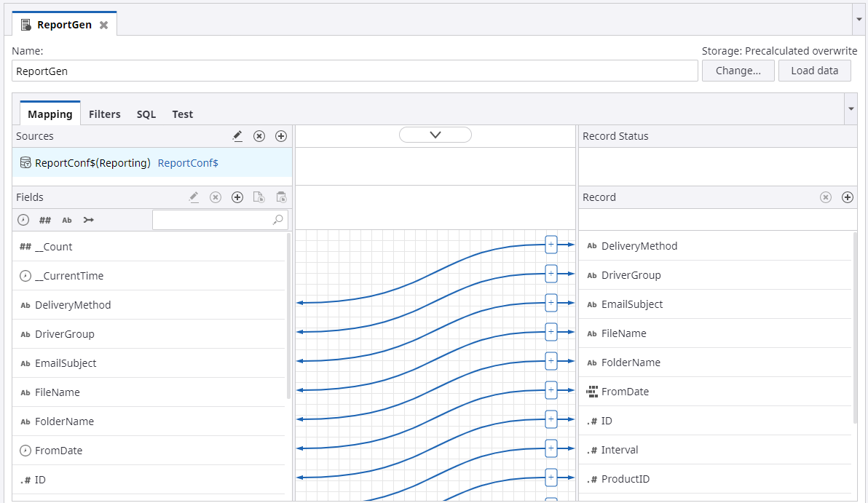Remove the selected source in Sources header
Screen dimensions: 868x503
259,136
